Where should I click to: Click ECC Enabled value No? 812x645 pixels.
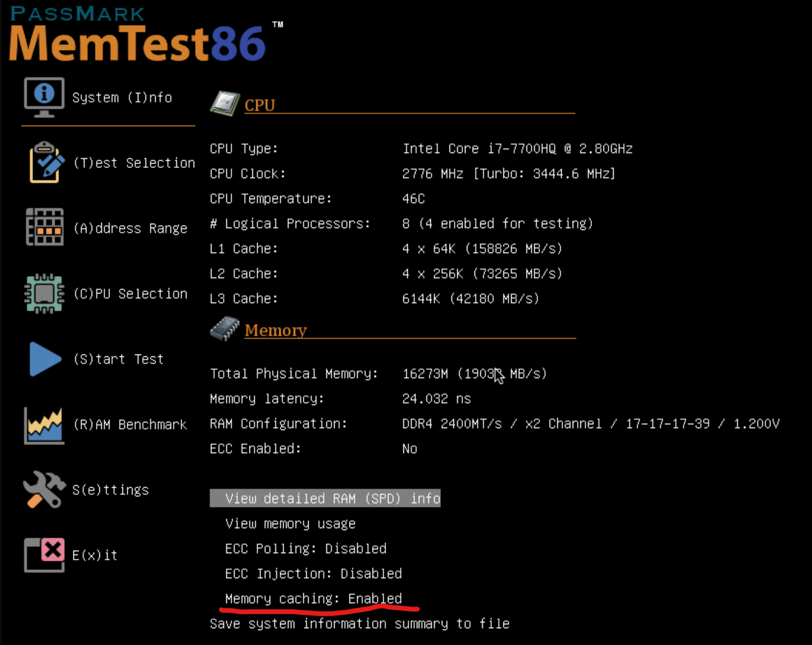[x=410, y=449]
